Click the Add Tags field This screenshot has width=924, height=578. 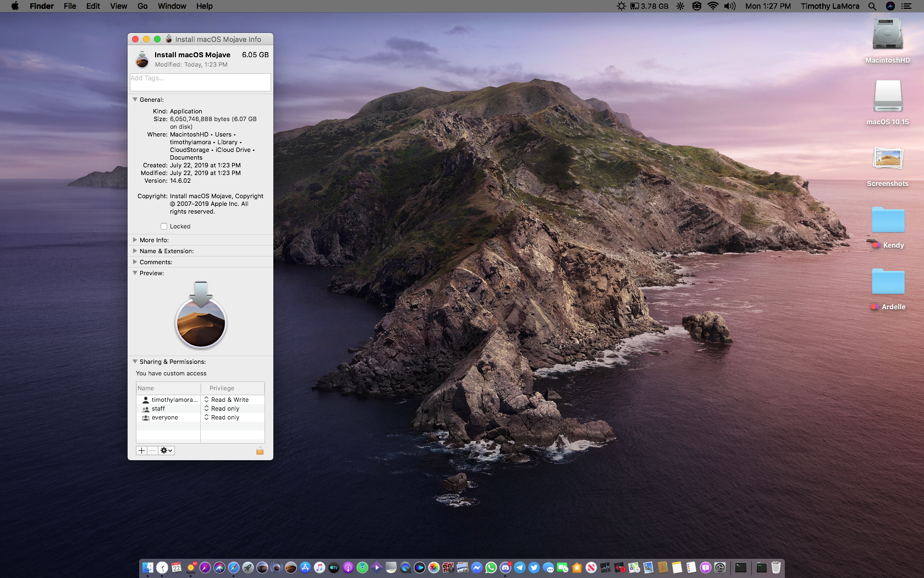tap(200, 82)
